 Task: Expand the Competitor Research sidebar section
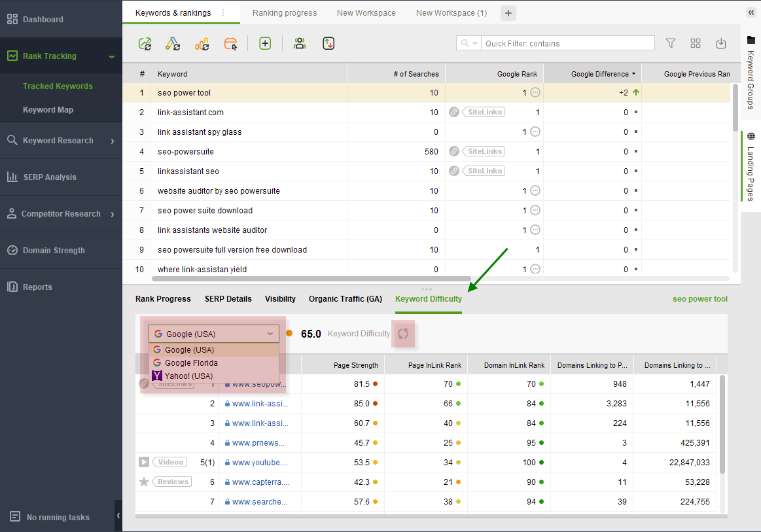(113, 214)
